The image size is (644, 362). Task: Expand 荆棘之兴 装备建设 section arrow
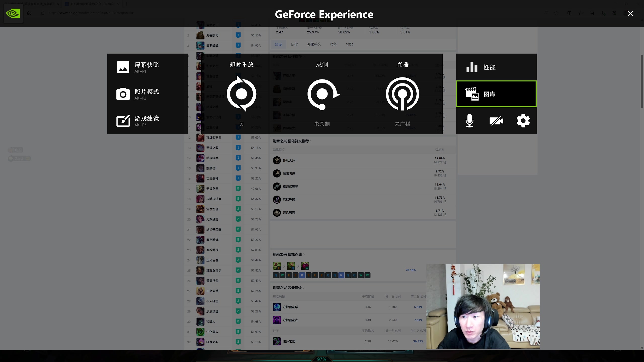point(304,288)
